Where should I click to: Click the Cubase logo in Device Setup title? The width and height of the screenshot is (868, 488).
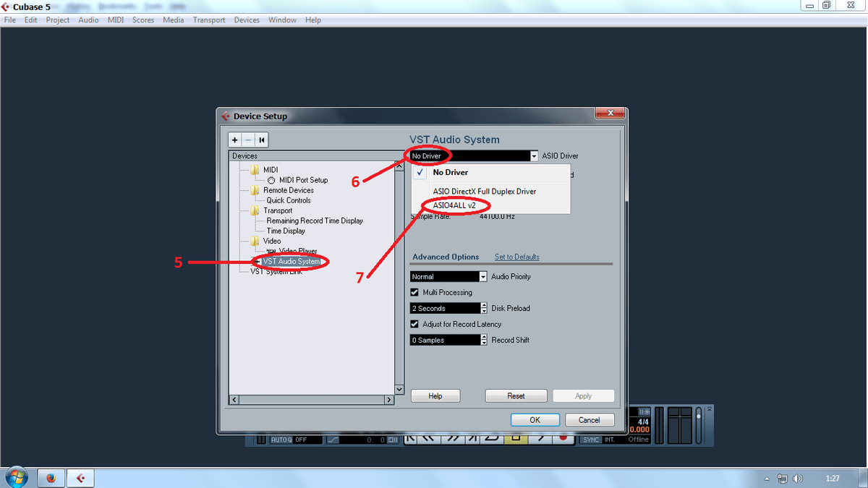coord(226,116)
